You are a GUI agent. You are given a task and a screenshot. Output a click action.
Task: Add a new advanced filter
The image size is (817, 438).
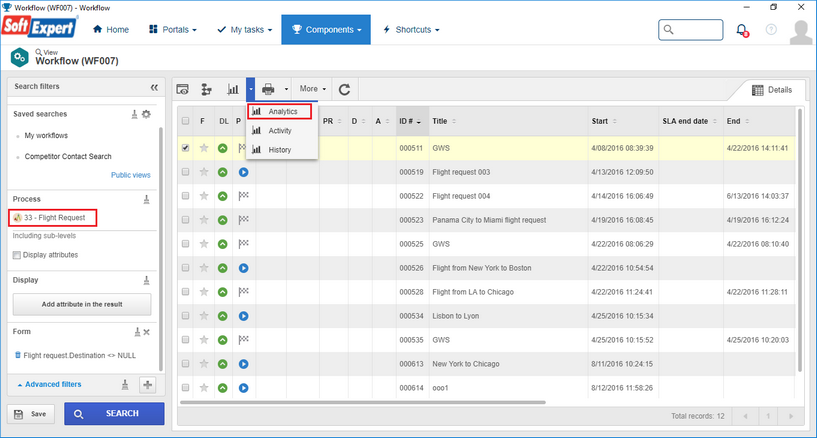[147, 385]
